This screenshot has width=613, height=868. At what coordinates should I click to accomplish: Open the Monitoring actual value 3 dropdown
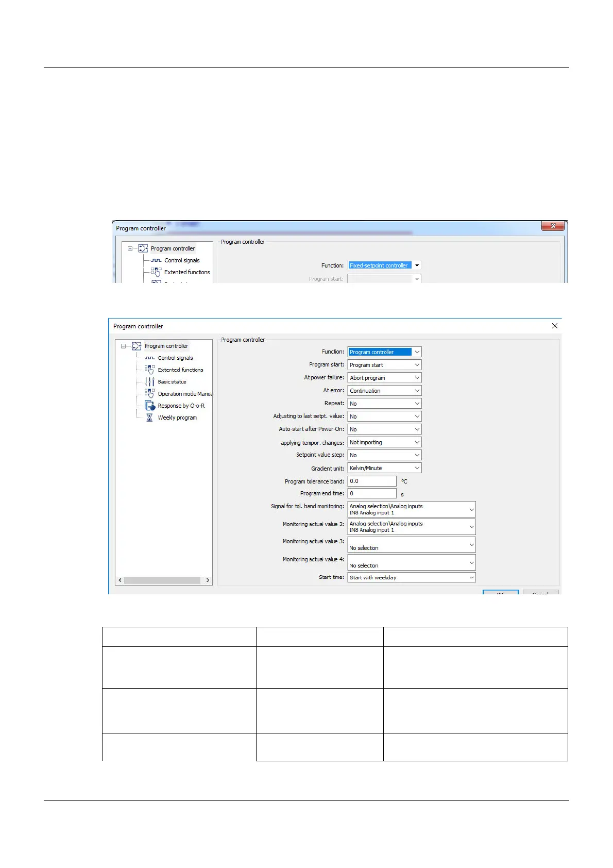coord(471,544)
